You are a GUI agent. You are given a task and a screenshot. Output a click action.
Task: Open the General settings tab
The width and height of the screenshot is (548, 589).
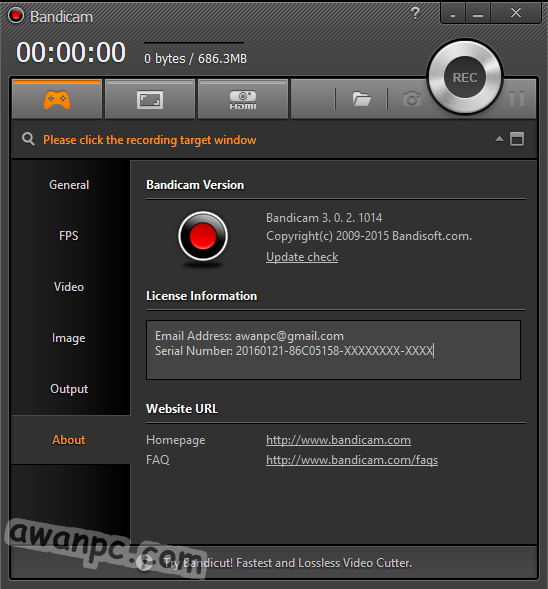point(69,185)
